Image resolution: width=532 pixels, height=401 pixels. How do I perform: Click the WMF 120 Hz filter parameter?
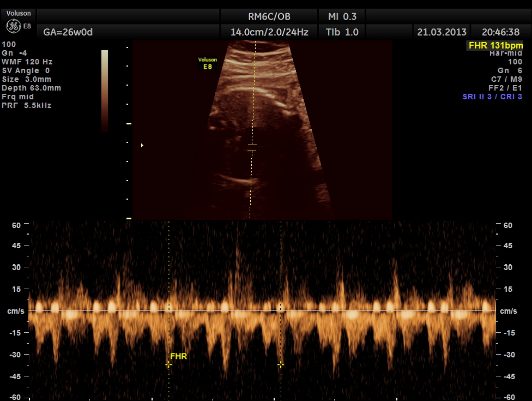(x=27, y=62)
